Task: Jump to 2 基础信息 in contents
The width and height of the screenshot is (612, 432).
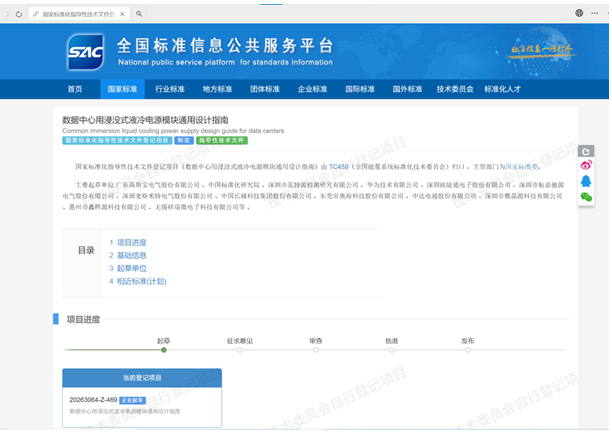Action: click(x=128, y=256)
